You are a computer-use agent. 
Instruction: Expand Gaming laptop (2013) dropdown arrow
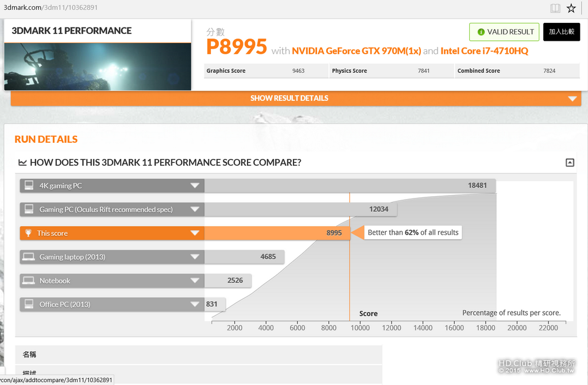click(x=195, y=257)
